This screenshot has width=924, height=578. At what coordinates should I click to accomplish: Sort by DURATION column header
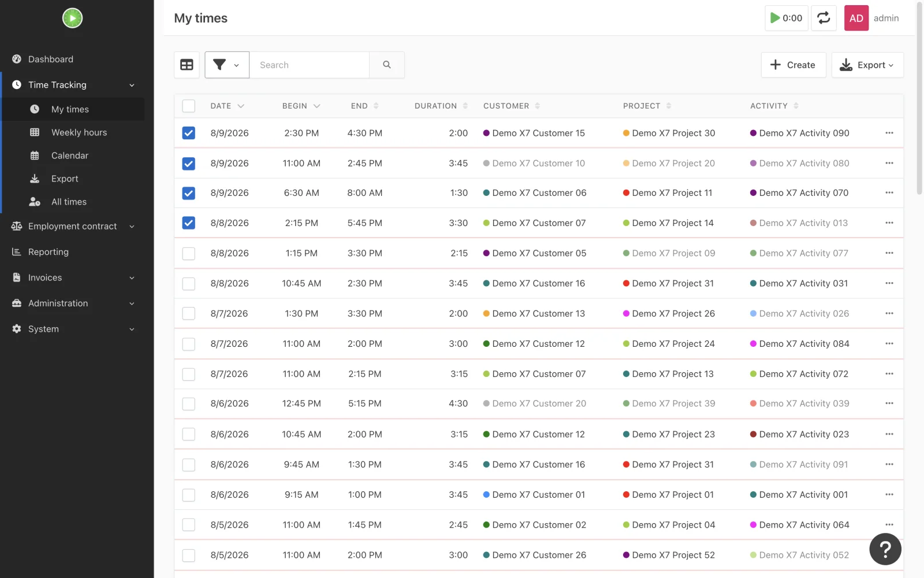click(441, 106)
